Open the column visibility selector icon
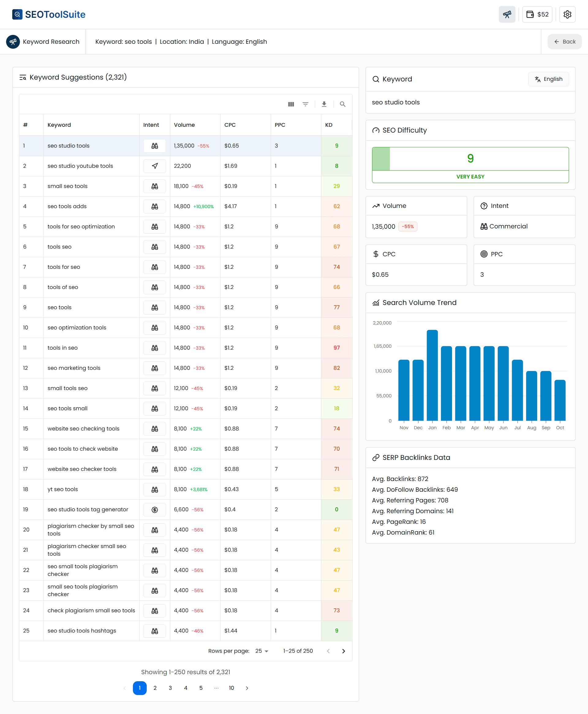The image size is (588, 714). tap(291, 104)
